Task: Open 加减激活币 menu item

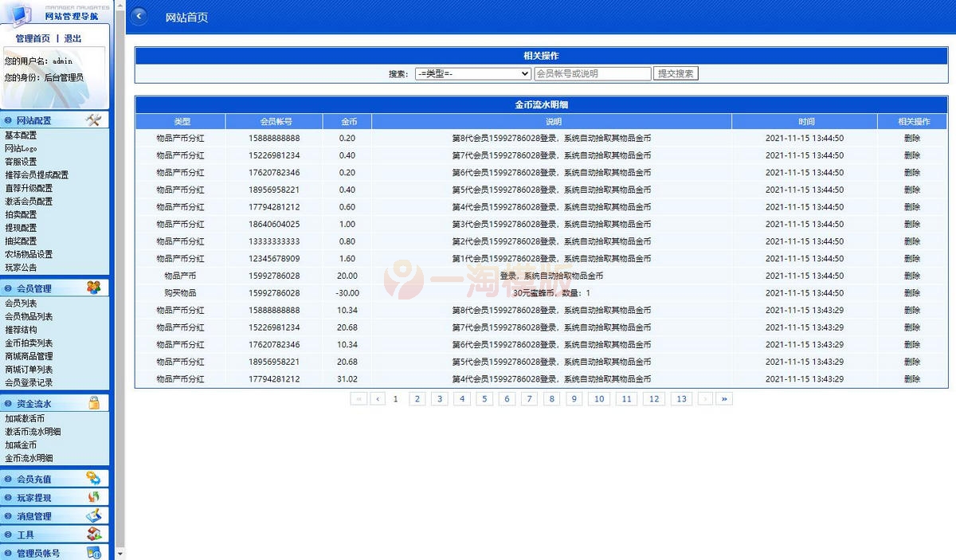Action: pyautogui.click(x=25, y=418)
